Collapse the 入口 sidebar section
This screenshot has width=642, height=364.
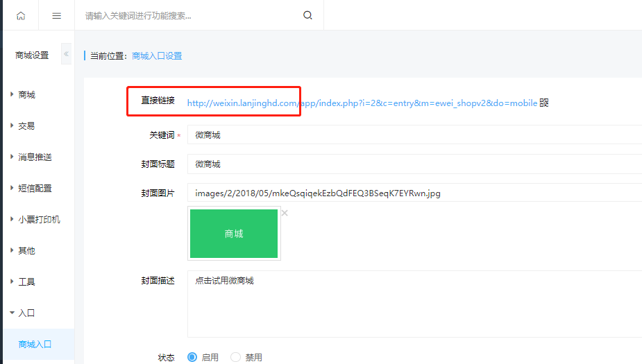(x=26, y=313)
